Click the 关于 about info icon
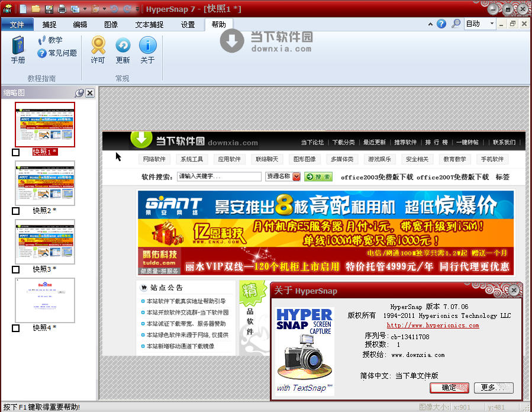Screen dimensions: 532x412 tap(147, 50)
